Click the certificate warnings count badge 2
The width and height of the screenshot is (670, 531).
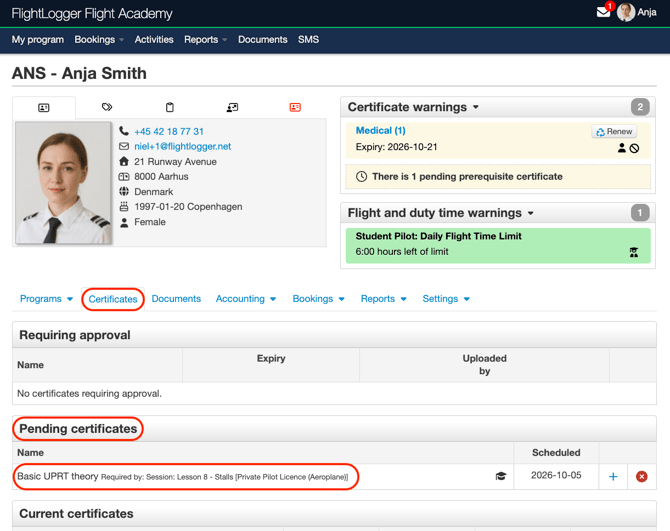[x=640, y=107]
